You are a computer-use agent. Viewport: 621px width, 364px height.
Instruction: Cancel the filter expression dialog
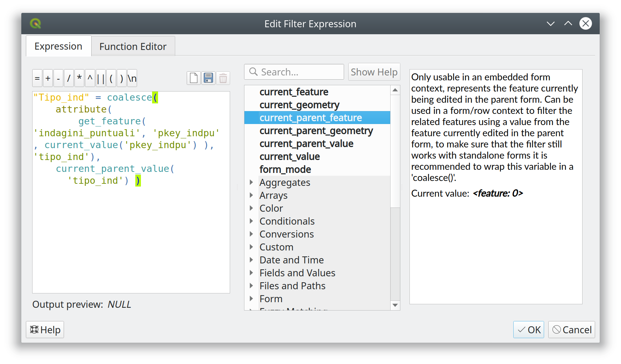coord(572,330)
